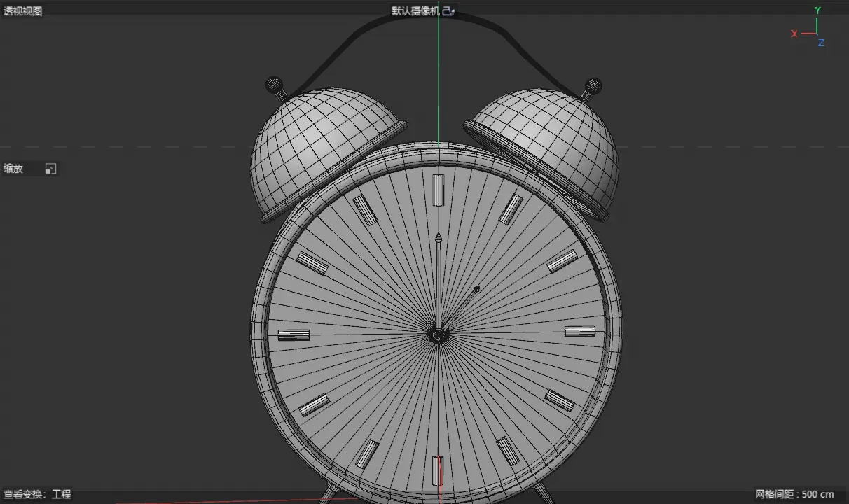The width and height of the screenshot is (849, 504).
Task: Click the Y axis on the orientation gizmo
Action: coord(817,10)
